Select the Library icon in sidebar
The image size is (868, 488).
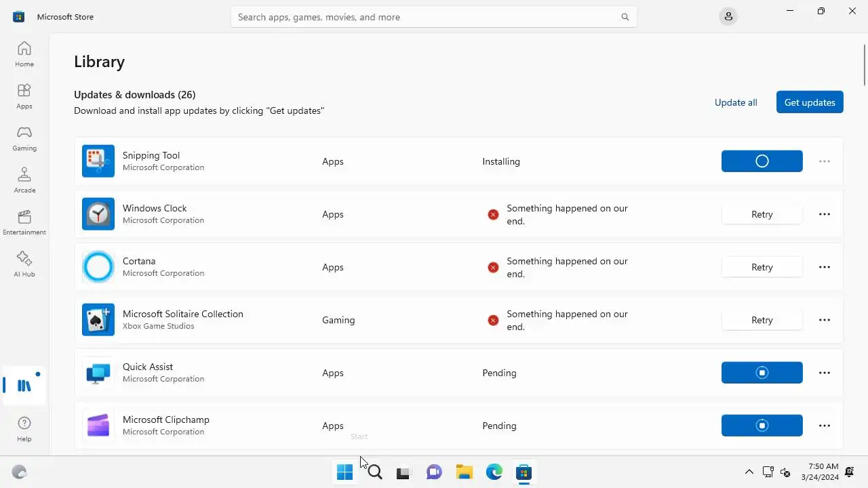(x=24, y=386)
